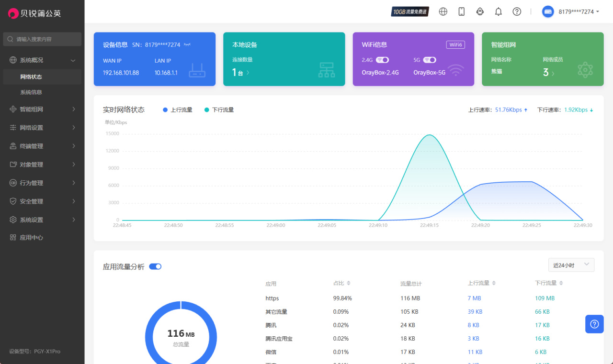
Task: Click the gear icon on 智能组网 card
Action: [x=585, y=70]
